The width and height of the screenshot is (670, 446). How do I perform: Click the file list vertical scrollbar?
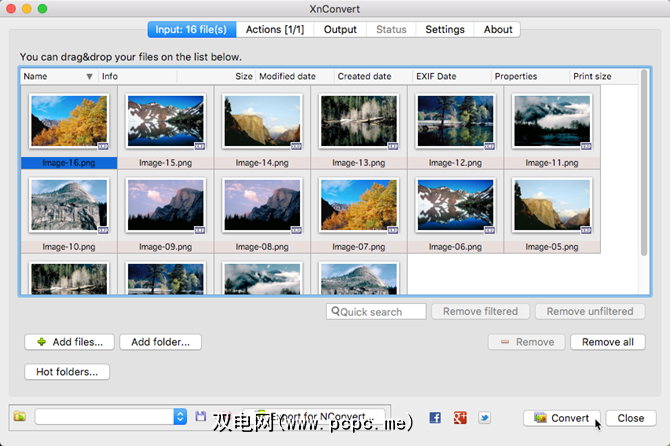coord(644,163)
